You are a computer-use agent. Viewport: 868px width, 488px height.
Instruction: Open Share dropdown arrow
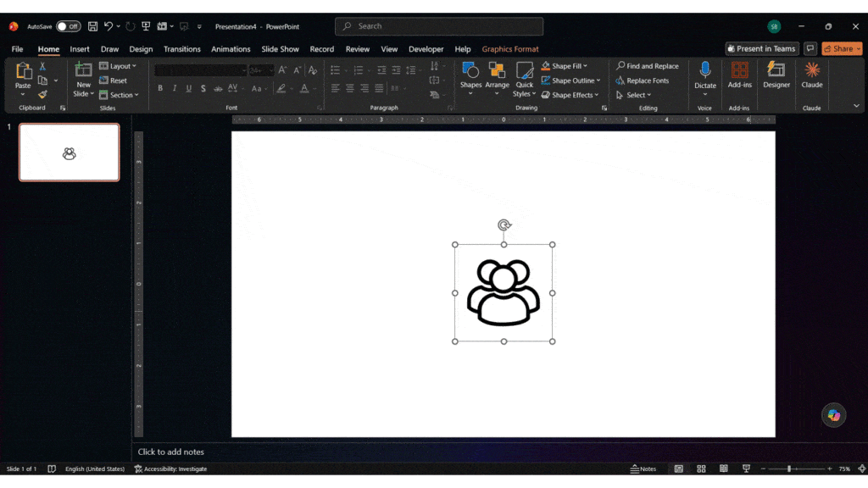pos(859,48)
